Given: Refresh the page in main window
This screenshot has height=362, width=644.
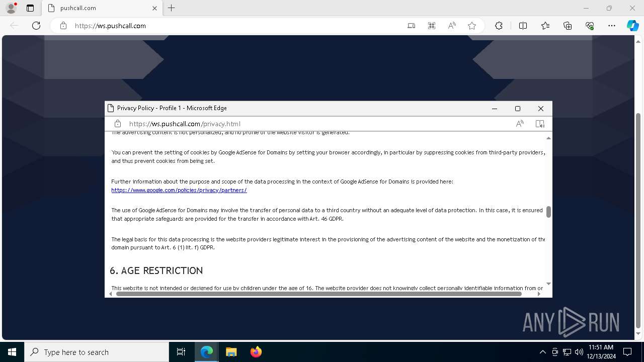Looking at the screenshot, I should click(36, 26).
